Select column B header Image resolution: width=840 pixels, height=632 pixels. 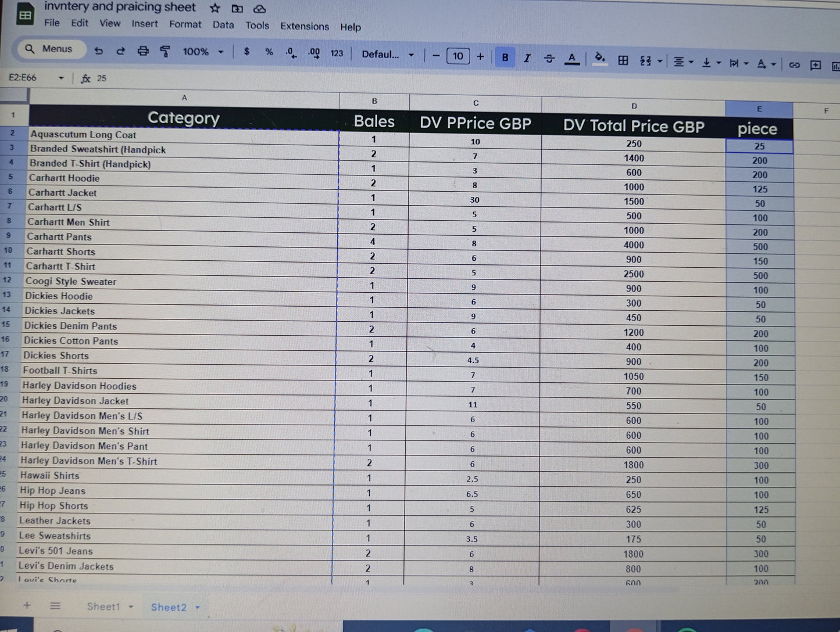point(374,100)
